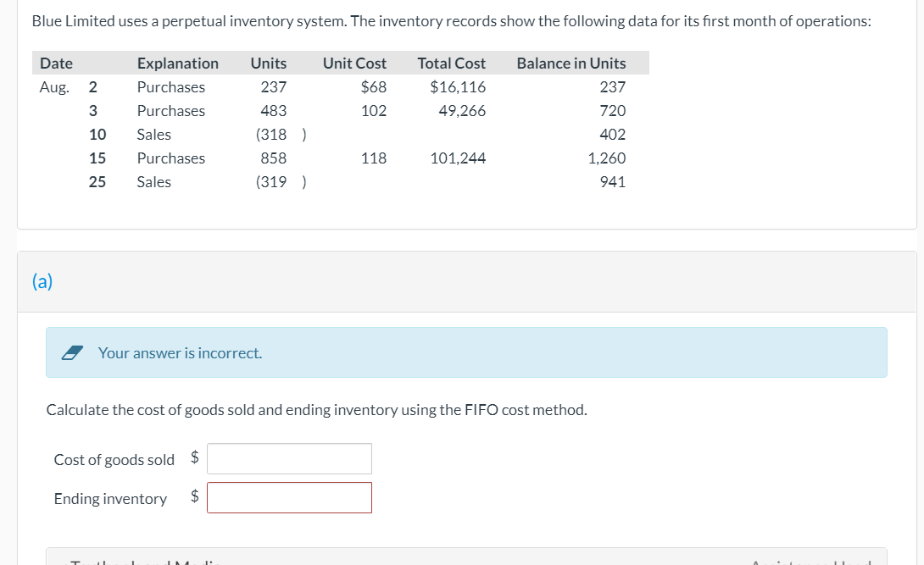This screenshot has width=924, height=565.
Task: Click the FIFO calculation instruction text
Action: coord(316,410)
